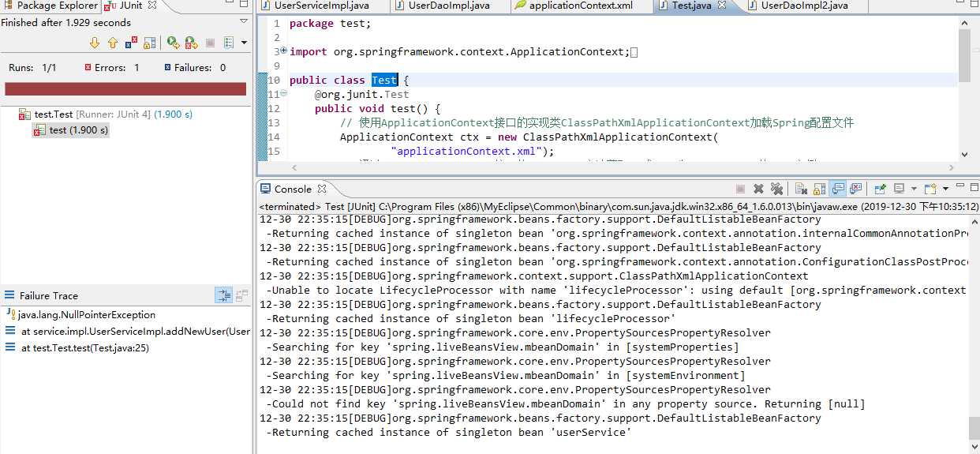
Task: Toggle show failures only in JUnit
Action: (132, 43)
